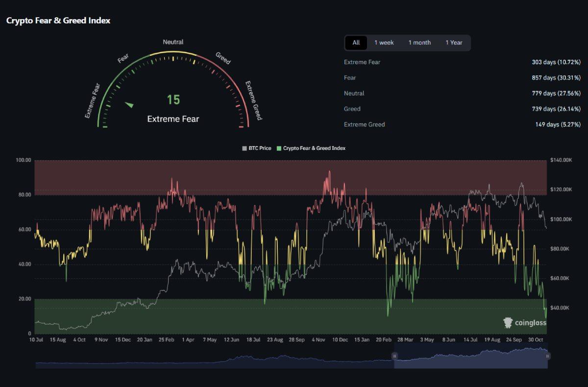This screenshot has height=387, width=588.
Task: Click the gauge needle pointer arrow
Action: (129, 104)
